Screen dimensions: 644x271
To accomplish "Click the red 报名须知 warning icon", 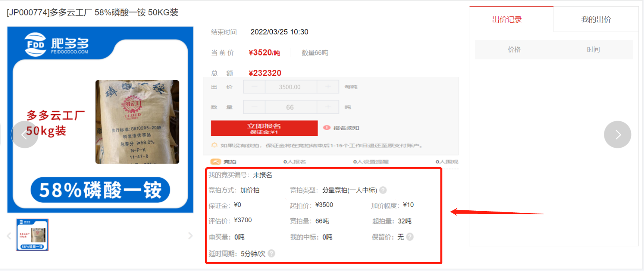I will pyautogui.click(x=327, y=128).
